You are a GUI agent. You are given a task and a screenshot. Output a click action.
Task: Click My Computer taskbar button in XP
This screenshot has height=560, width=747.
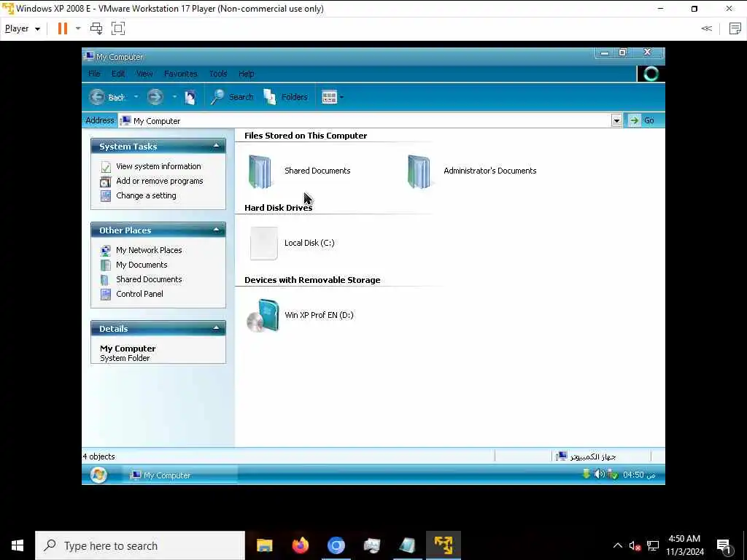click(180, 475)
